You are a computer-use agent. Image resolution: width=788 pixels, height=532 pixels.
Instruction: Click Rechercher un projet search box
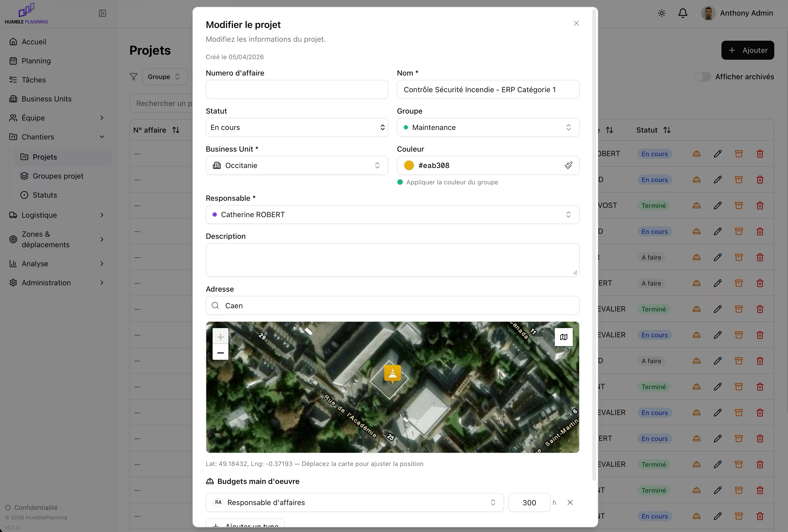161,104
